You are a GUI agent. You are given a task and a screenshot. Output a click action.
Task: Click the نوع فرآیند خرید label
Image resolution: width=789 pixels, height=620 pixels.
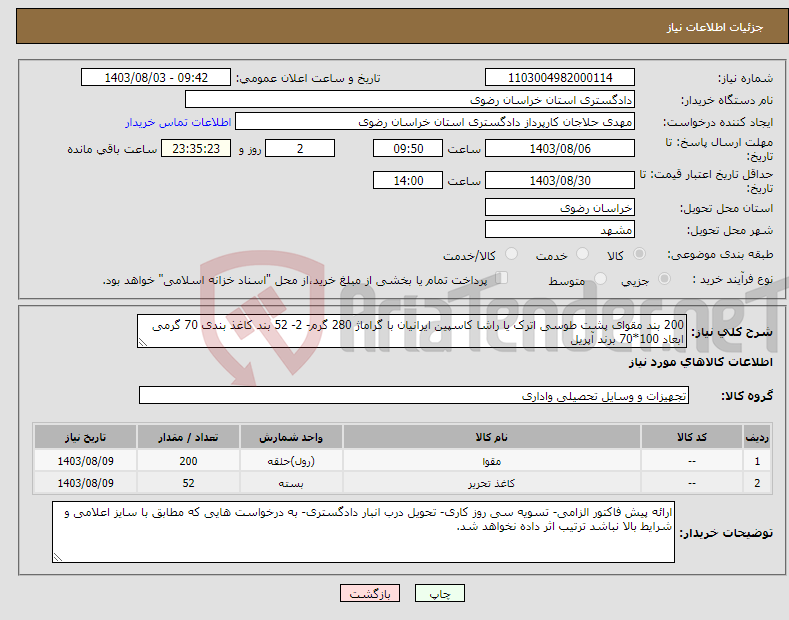[733, 279]
